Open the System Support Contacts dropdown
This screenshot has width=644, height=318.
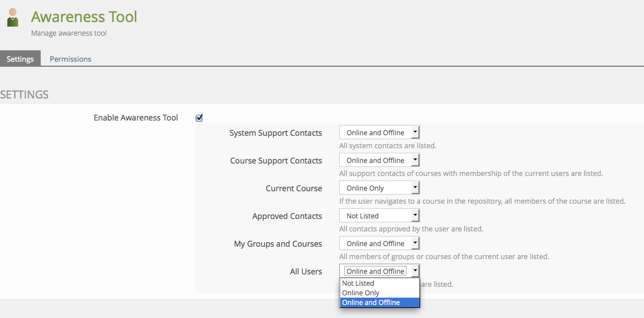coord(379,132)
